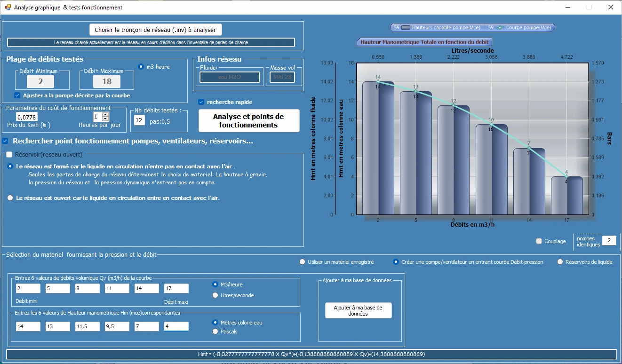Image resolution: width=622 pixels, height=364 pixels.
Task: Click the Hm field containing 9,5
Action: tap(117, 326)
